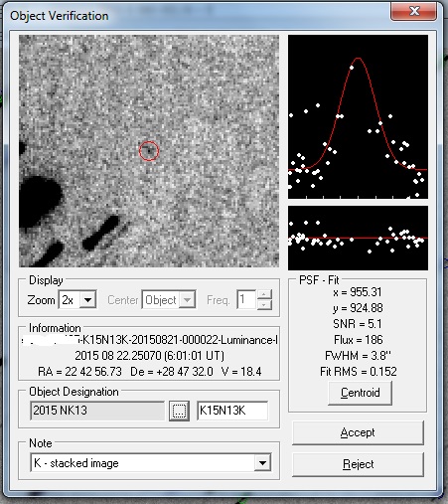The height and width of the screenshot is (504, 448).
Task: Click the 'K - stacked image' note text
Action: pyautogui.click(x=76, y=463)
